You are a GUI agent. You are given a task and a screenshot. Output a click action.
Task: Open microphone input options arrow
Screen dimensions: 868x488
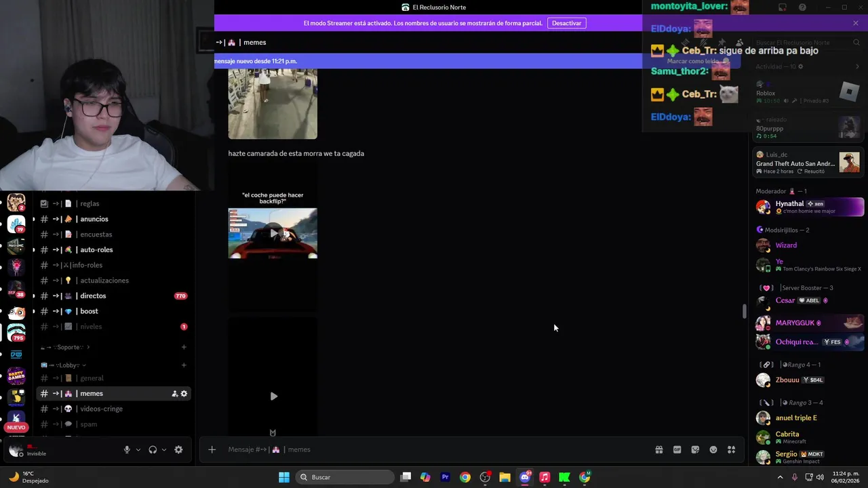pyautogui.click(x=138, y=449)
